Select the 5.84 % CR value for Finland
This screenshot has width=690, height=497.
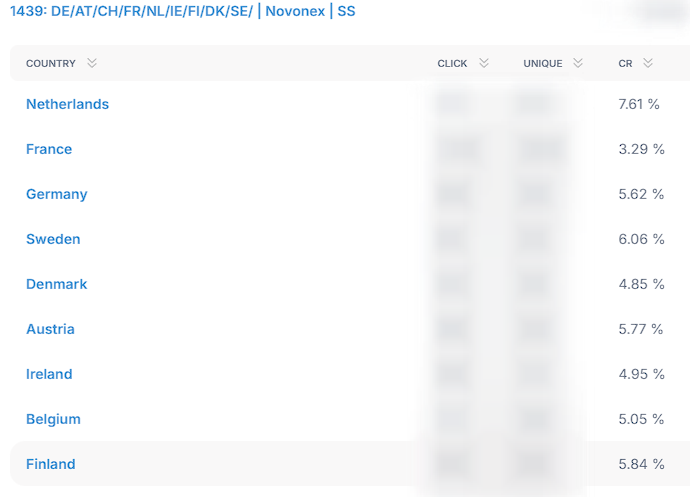pyautogui.click(x=642, y=464)
